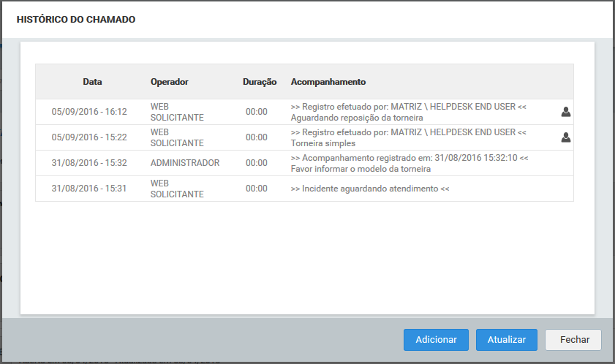Click the date cell 31/08/2016 - 15:32
615x364 pixels.
(89, 163)
